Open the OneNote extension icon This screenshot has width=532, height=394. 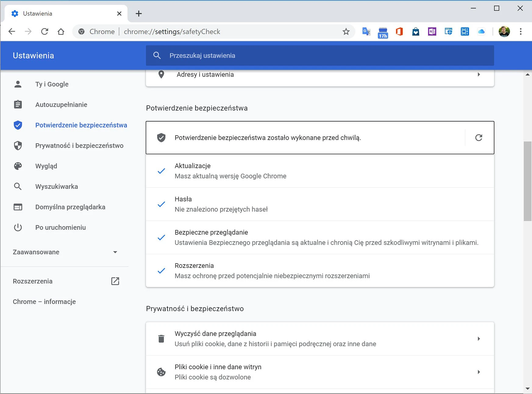(x=432, y=31)
